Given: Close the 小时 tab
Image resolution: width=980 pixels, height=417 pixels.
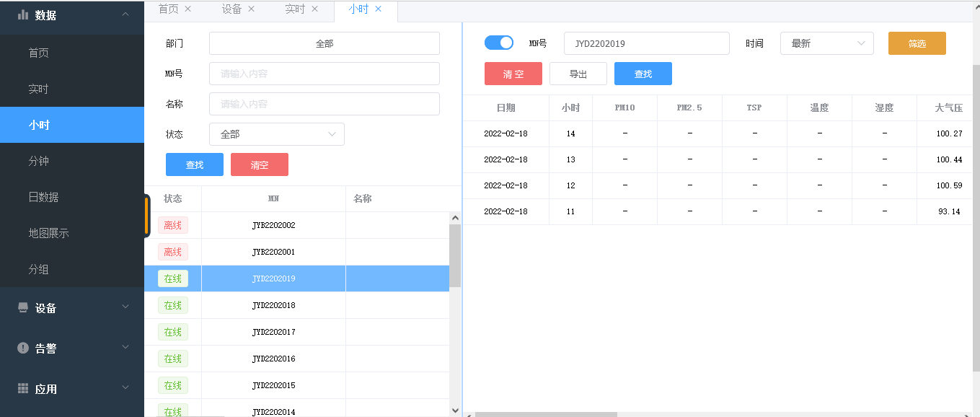Looking at the screenshot, I should tap(378, 9).
